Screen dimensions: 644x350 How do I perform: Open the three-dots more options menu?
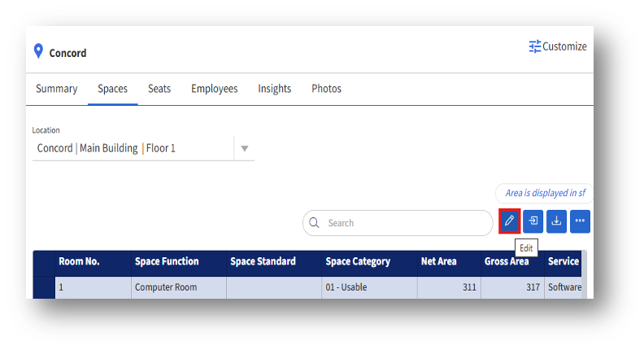pyautogui.click(x=580, y=221)
